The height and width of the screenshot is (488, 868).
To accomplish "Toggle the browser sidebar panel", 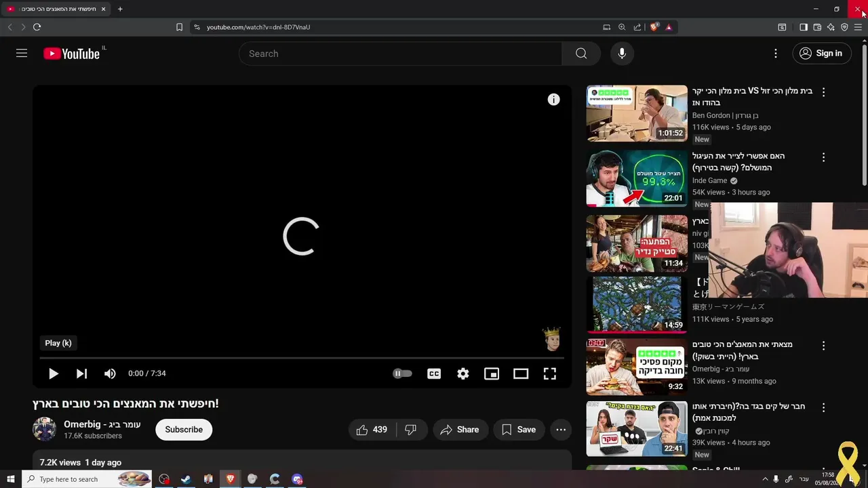I will [x=804, y=27].
